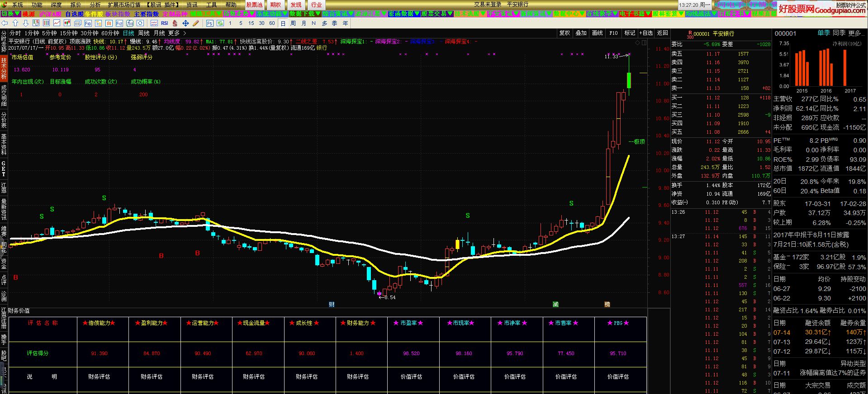Open the 功能 menu

37,5
